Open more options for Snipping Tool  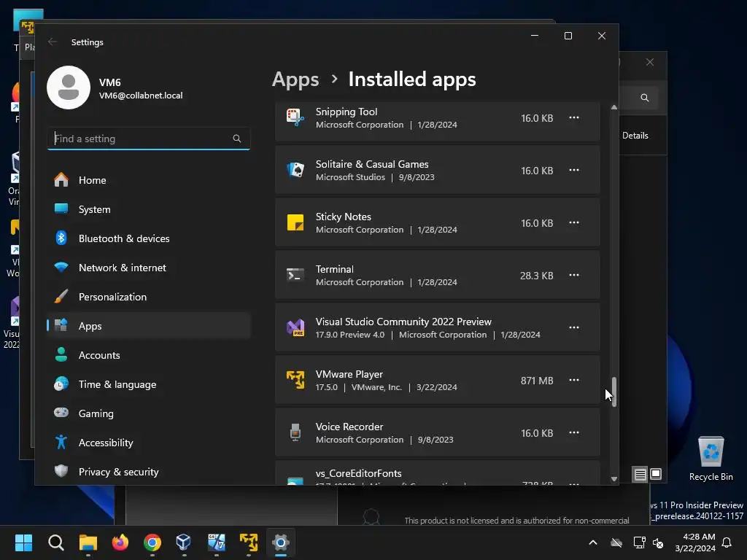pos(574,117)
